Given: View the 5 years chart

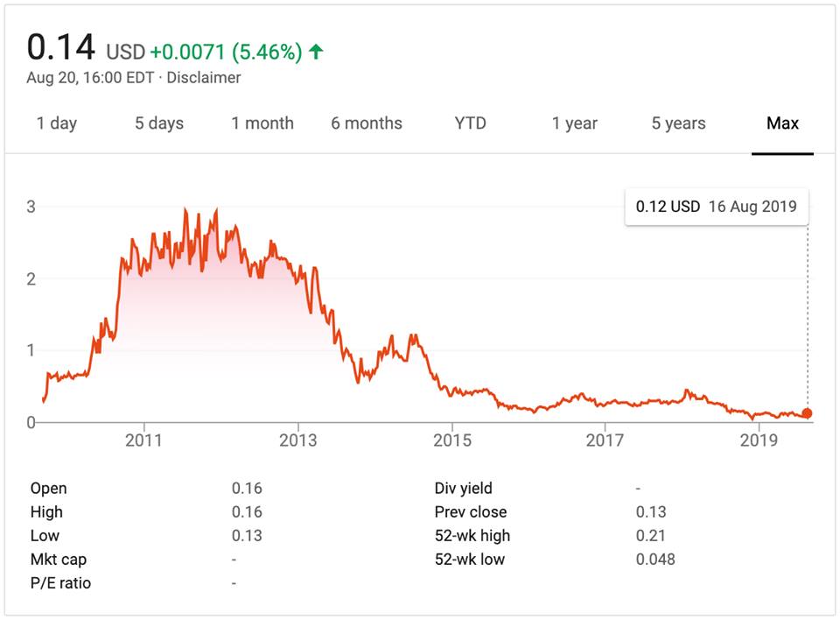Looking at the screenshot, I should coord(678,123).
